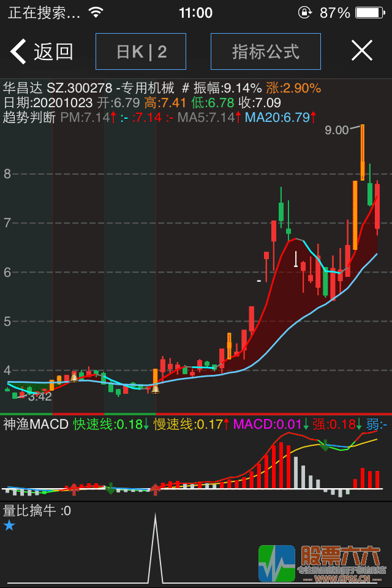Tap the 收:7.09 close price value
The width and height of the screenshot is (392, 588).
pyautogui.click(x=260, y=103)
